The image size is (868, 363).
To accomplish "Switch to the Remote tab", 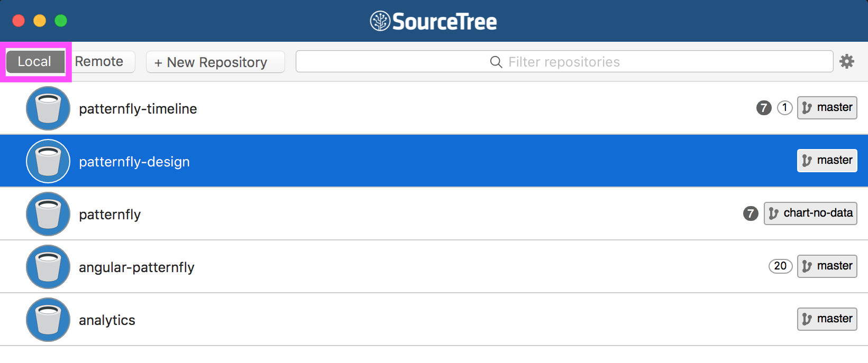I will (100, 61).
